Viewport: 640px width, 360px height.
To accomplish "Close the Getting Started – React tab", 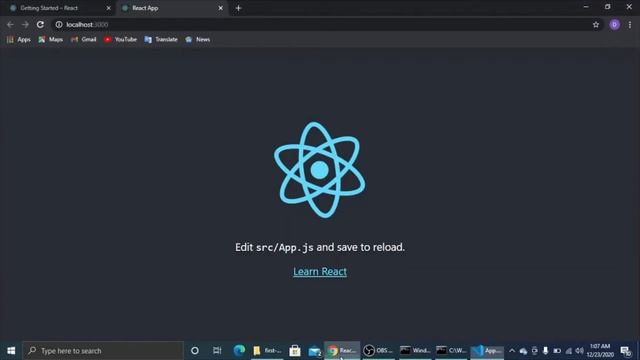I will [x=109, y=8].
